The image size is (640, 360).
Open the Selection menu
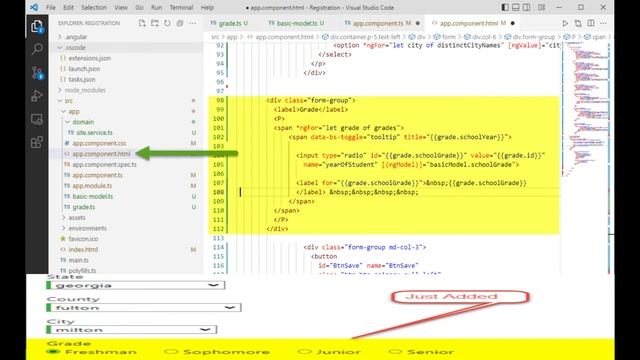point(94,7)
